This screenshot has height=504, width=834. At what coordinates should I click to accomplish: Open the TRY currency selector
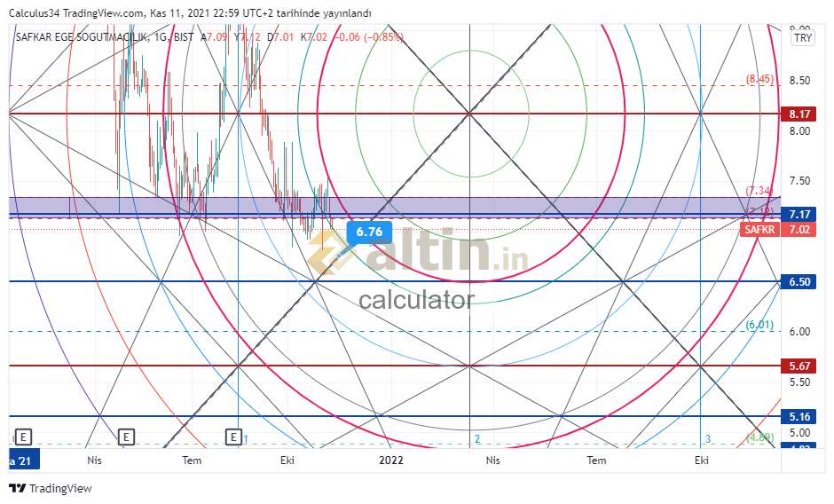(x=802, y=38)
